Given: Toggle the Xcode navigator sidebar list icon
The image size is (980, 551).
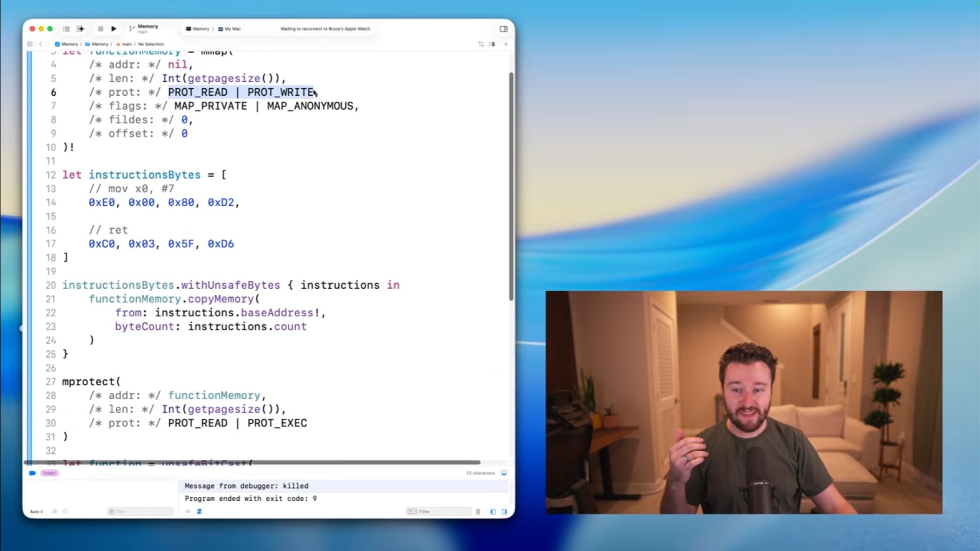Looking at the screenshot, I should click(67, 29).
